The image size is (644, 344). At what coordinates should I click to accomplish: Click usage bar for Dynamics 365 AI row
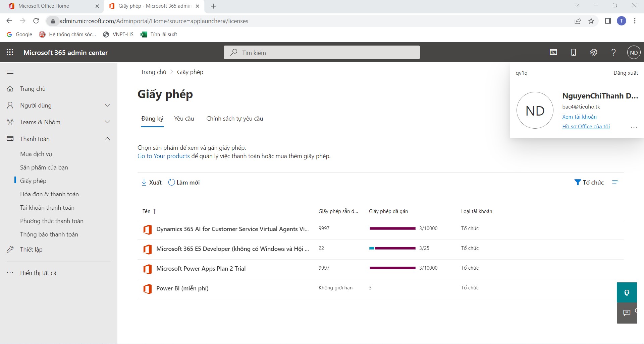392,228
